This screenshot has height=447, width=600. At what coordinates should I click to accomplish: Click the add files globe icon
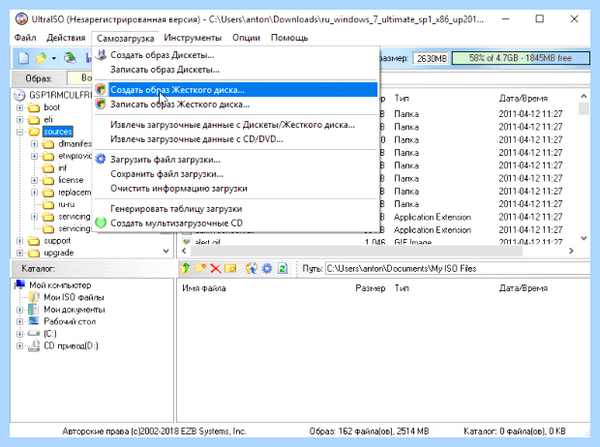tap(251, 268)
